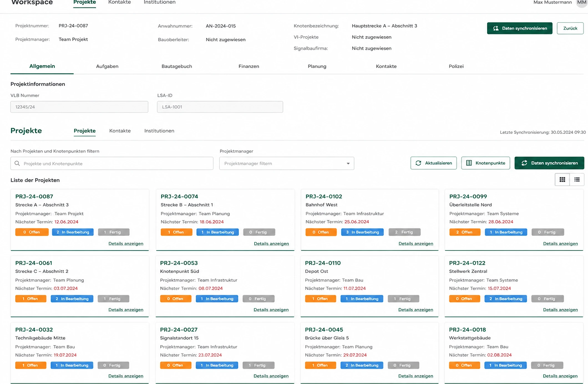588x384 pixels.
Task: Click the 3 In Bearbeitung badge of Bahnhof West
Action: (x=362, y=232)
